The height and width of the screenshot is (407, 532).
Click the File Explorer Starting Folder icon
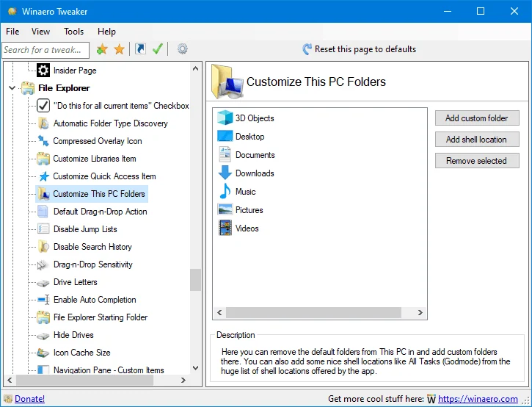43,317
